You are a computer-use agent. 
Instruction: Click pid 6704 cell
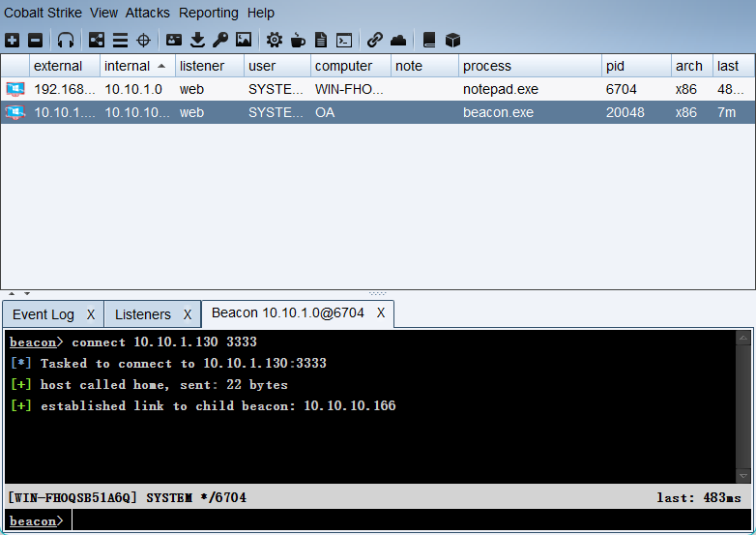tap(636, 89)
